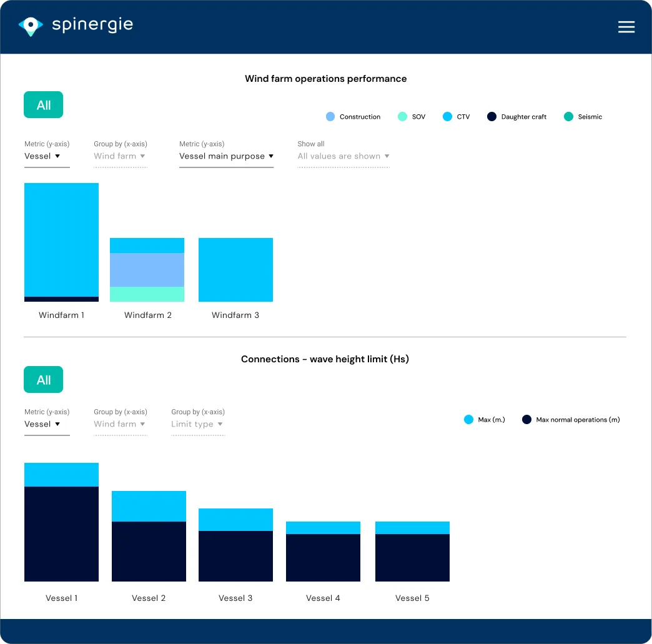Click the Windfarm 2 Construction bar segment
Image resolution: width=652 pixels, height=644 pixels.
pos(147,270)
